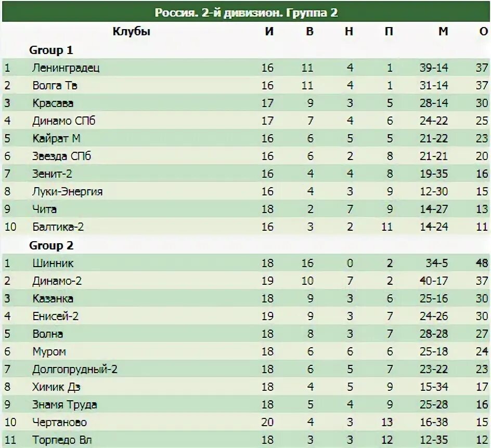This screenshot has width=491, height=448.
Task: Open the Чертаново team entry
Action: coord(59,423)
